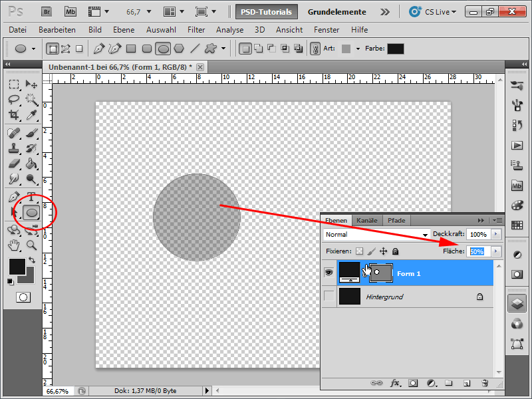The height and width of the screenshot is (399, 532).
Task: Launch Adobe Bridge via Br icon
Action: 47,12
